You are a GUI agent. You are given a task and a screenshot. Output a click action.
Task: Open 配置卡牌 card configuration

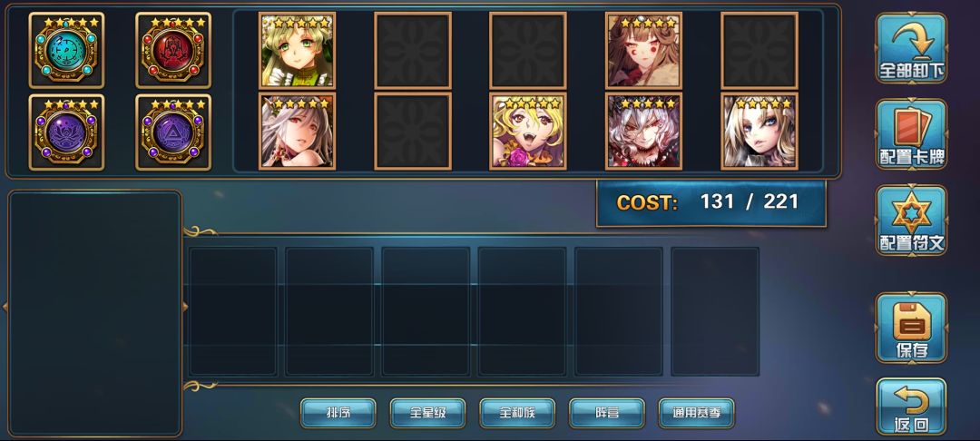point(911,133)
